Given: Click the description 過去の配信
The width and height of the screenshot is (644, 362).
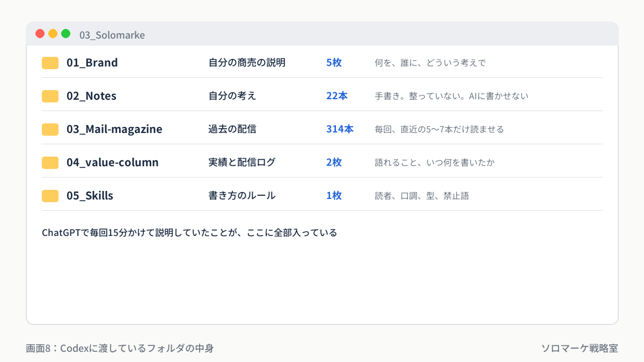Looking at the screenshot, I should (x=232, y=129).
